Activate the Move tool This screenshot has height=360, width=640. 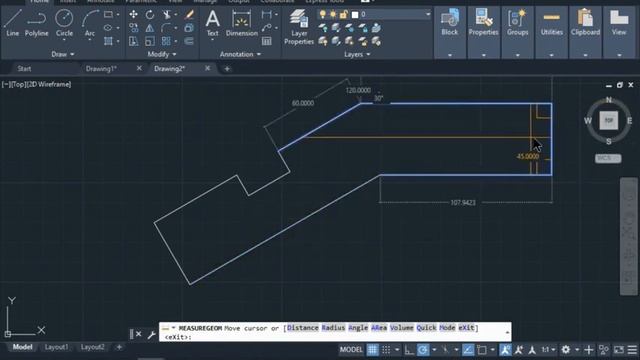point(133,15)
